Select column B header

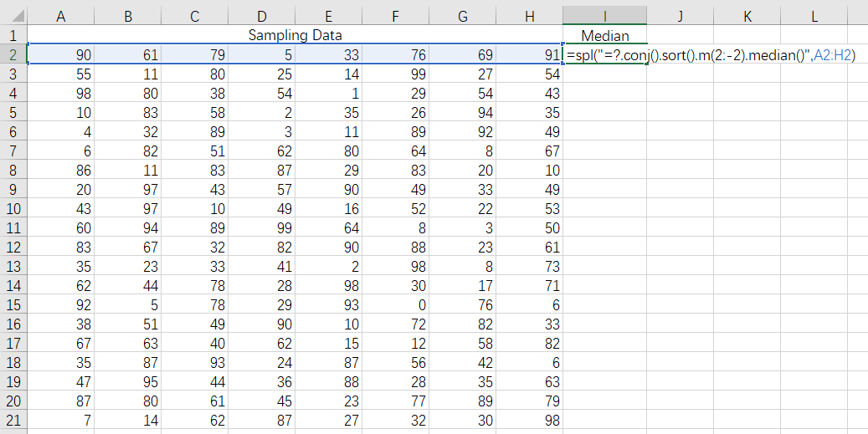[x=128, y=16]
